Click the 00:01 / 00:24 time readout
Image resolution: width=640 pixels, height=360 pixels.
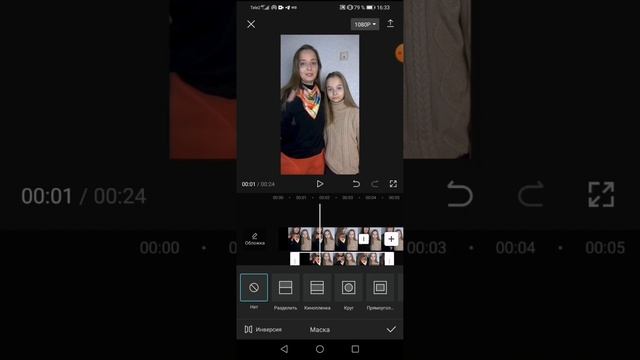[258, 184]
